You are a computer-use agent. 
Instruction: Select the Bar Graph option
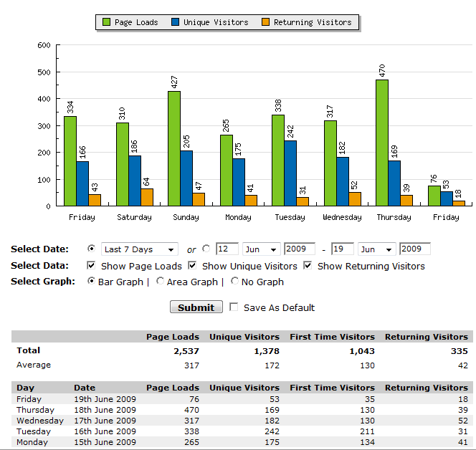pos(91,282)
